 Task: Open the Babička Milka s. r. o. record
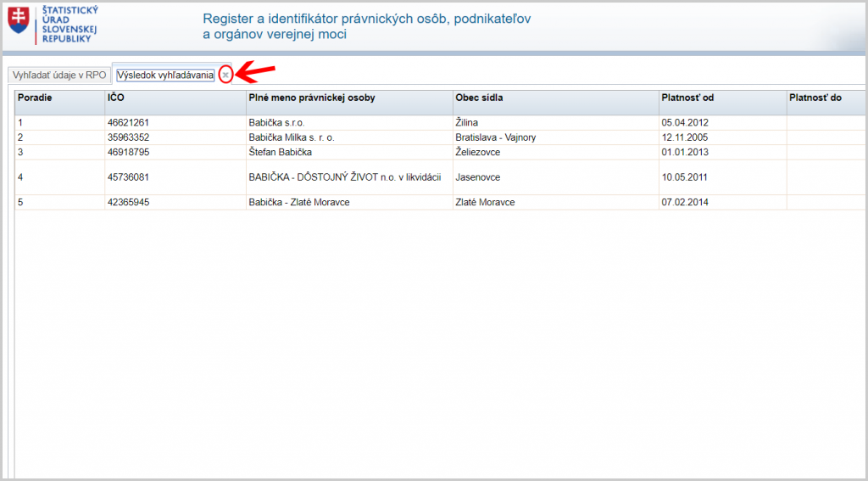point(349,137)
